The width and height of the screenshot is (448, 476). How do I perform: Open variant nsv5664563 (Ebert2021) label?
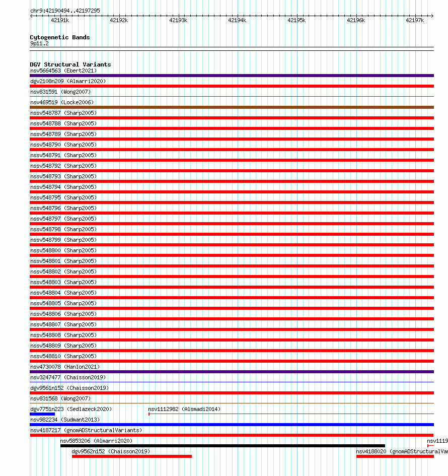tap(63, 71)
